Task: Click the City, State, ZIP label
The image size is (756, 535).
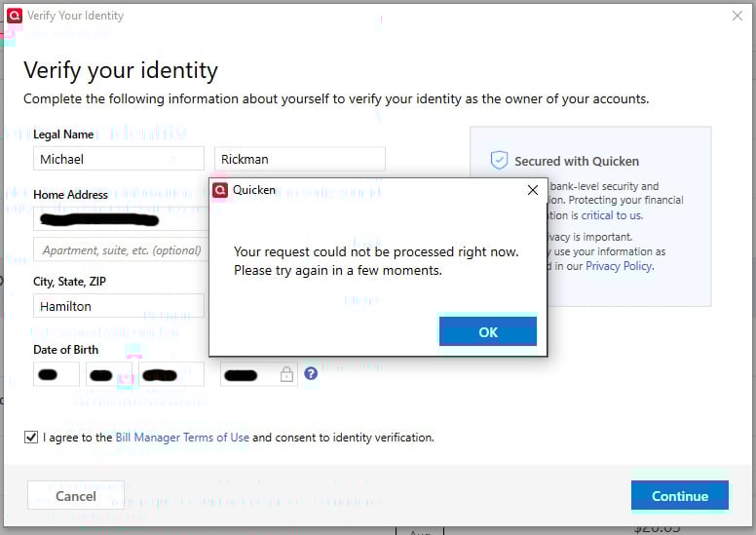Action: point(69,282)
